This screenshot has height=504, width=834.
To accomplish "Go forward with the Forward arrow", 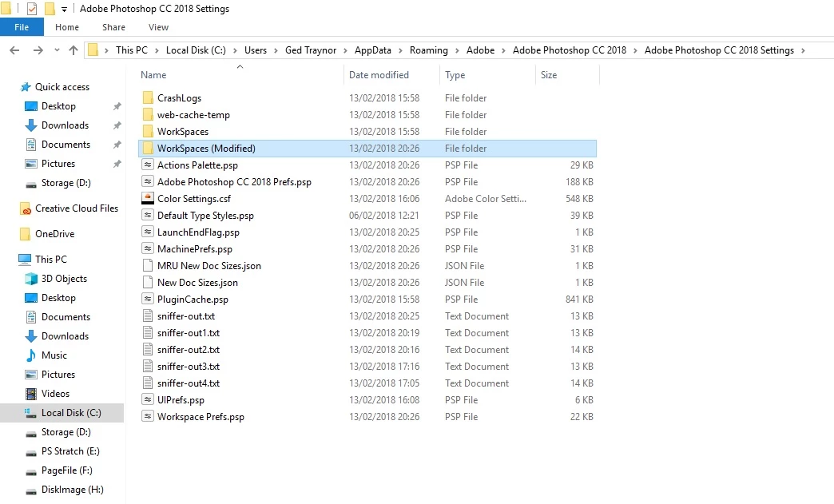I will tap(38, 50).
